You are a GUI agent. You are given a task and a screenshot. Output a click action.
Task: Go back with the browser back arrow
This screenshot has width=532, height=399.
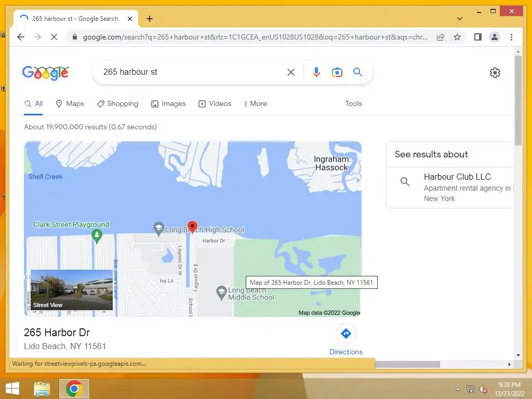point(21,37)
